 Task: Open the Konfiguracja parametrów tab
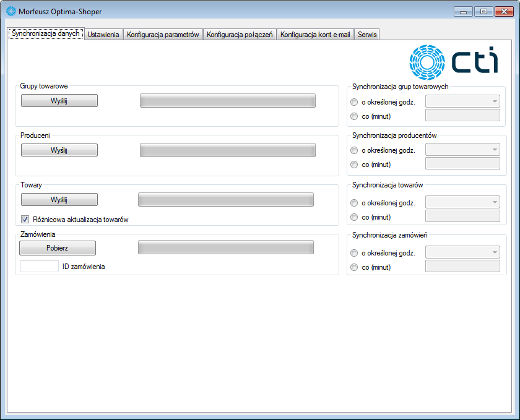tap(163, 35)
